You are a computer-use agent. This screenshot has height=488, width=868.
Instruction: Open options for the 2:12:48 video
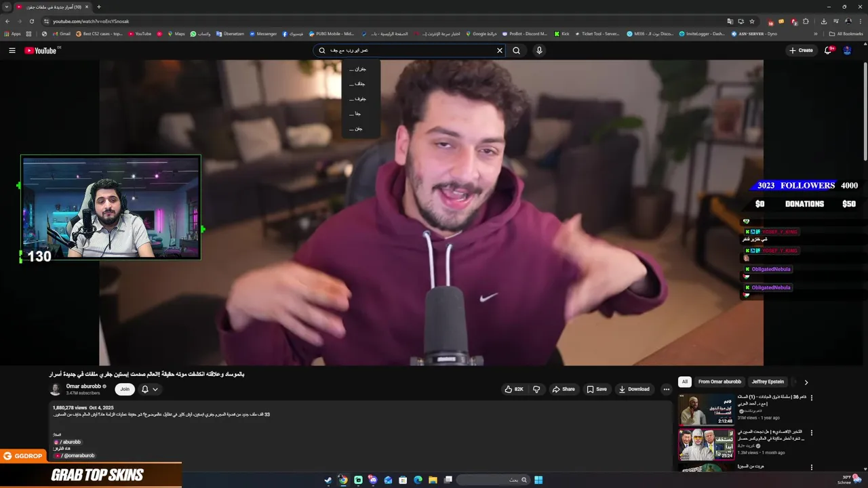pyautogui.click(x=811, y=398)
